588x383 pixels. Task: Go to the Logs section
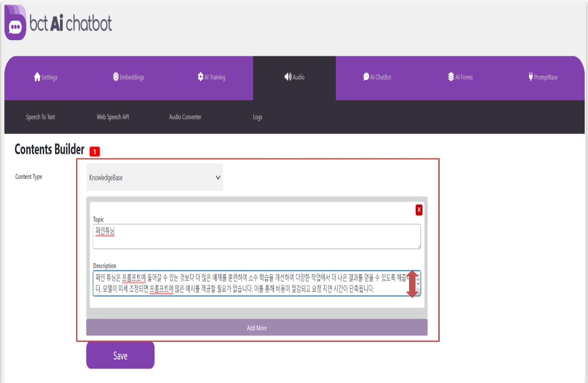pyautogui.click(x=257, y=117)
